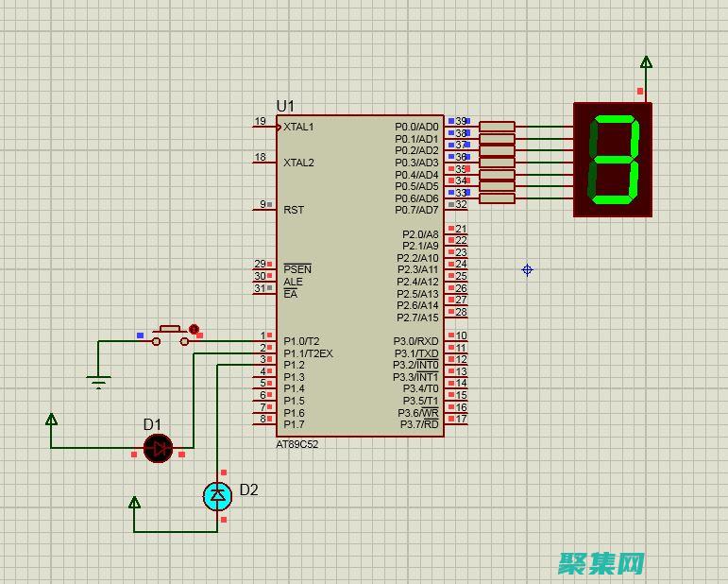Click the power terminal arrow above the display
Image resolution: width=728 pixels, height=584 pixels.
click(x=646, y=64)
